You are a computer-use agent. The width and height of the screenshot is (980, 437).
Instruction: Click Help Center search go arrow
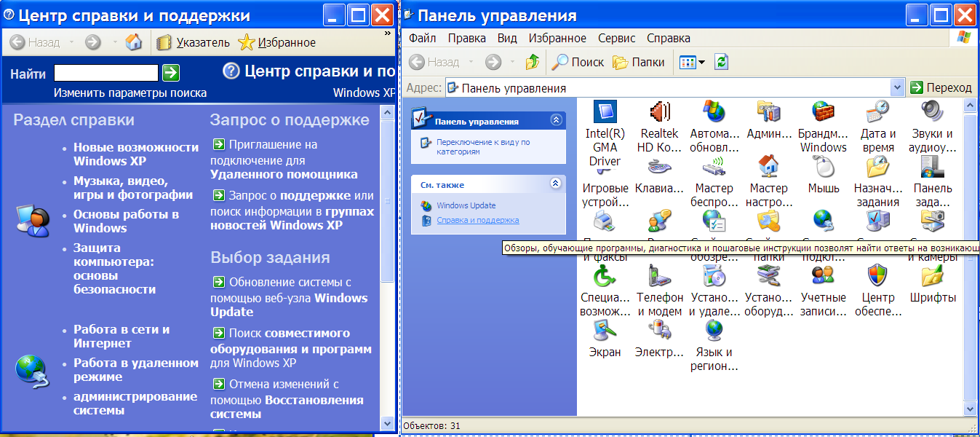tap(170, 72)
